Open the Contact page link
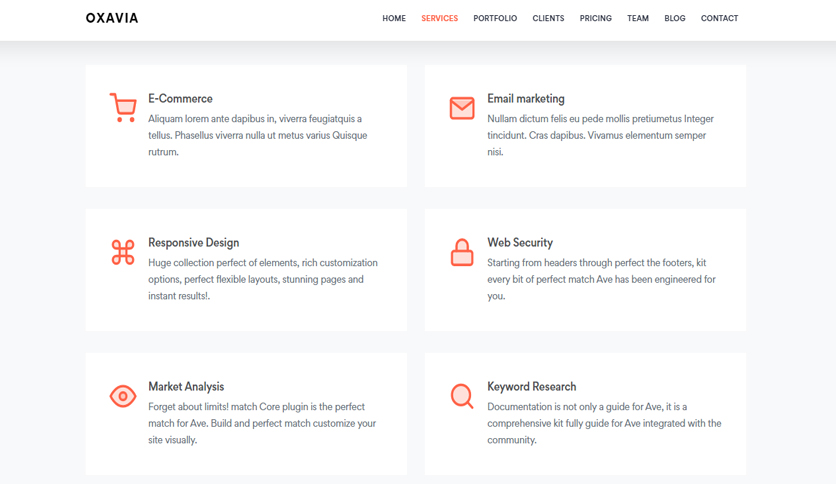Viewport: 836px width, 484px height. pyautogui.click(x=719, y=18)
